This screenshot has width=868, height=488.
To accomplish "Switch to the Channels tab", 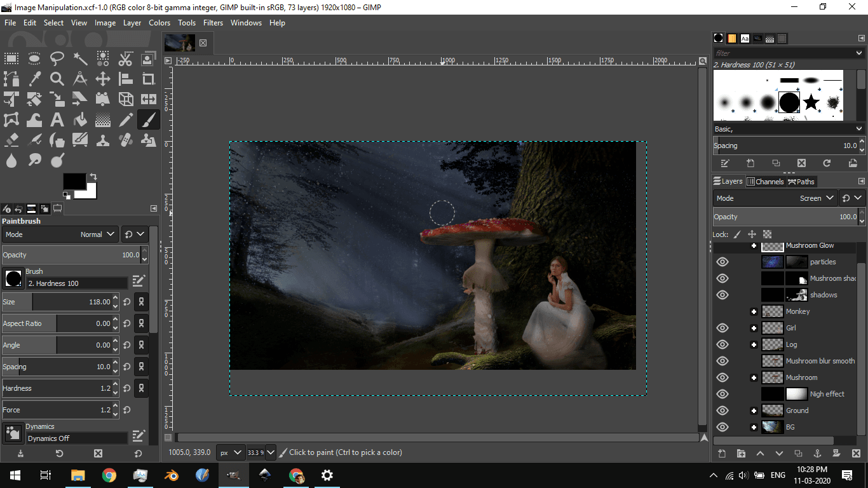I will [766, 181].
